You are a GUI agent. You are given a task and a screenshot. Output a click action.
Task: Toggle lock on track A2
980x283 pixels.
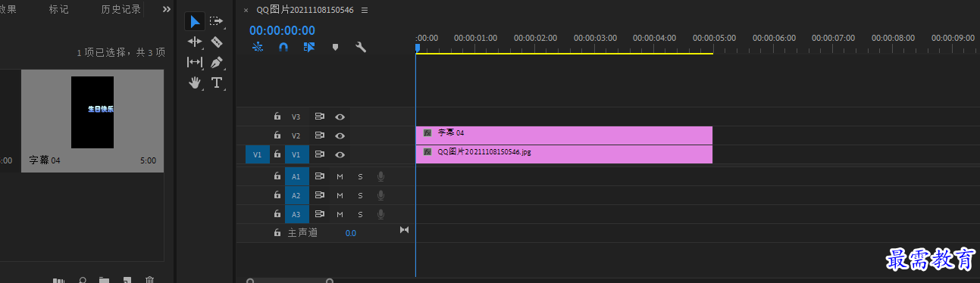click(277, 195)
